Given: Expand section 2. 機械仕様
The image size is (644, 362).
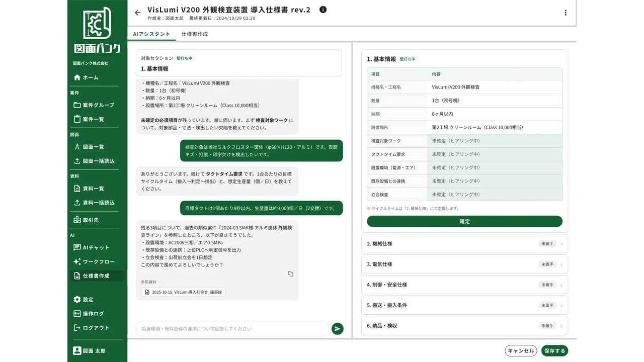Looking at the screenshot, I should (x=465, y=244).
